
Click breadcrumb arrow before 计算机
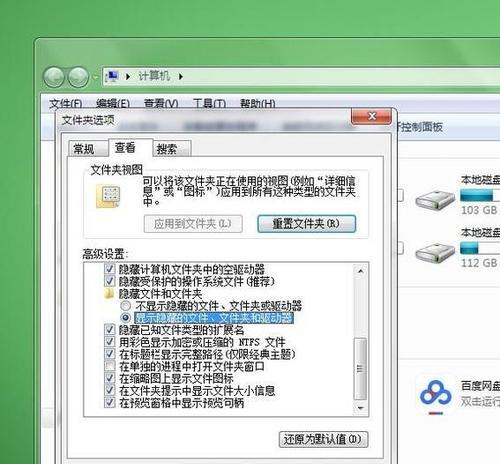coord(128,77)
